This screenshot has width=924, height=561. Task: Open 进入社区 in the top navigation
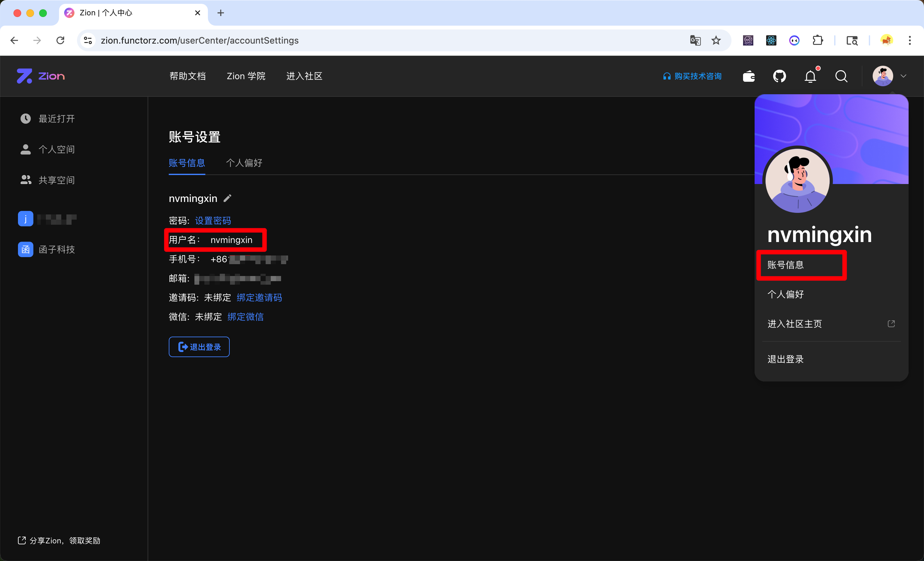(304, 76)
